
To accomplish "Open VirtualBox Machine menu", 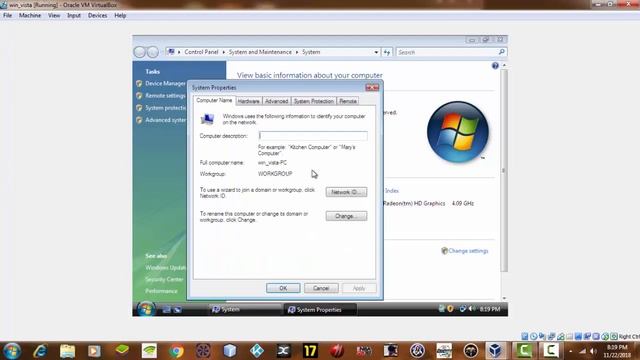I will click(x=30, y=16).
